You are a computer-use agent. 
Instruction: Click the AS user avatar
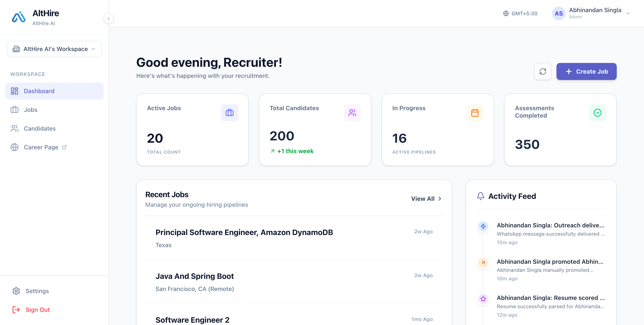559,13
